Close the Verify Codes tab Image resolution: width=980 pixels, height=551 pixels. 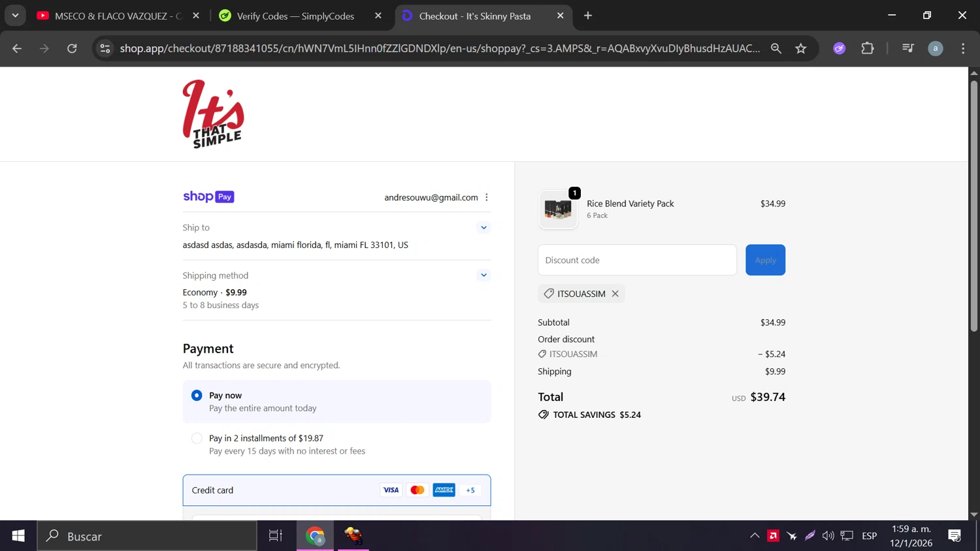378,16
